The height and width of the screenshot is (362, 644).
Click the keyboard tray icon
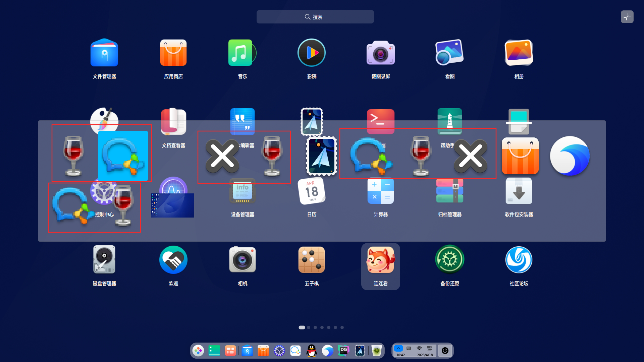(409, 348)
